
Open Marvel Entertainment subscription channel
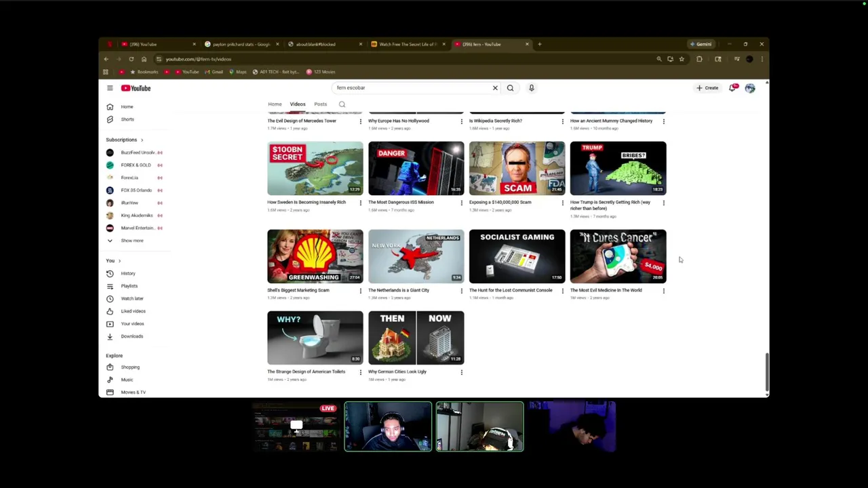[134, 228]
